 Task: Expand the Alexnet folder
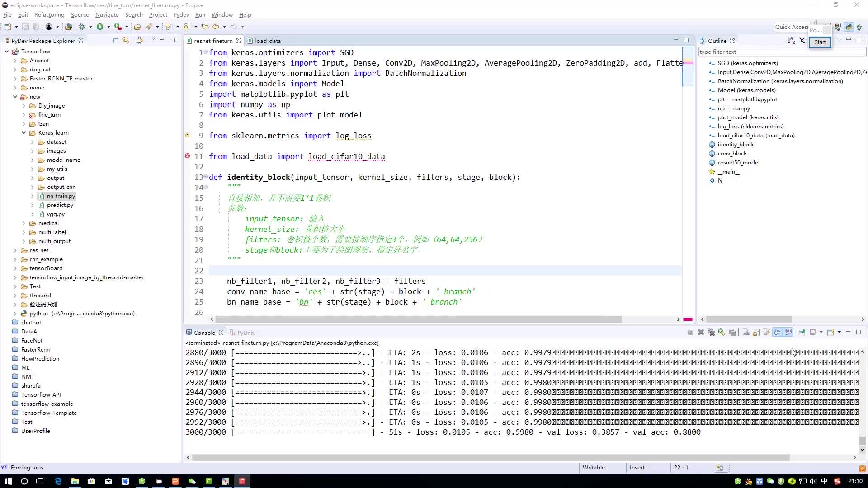tap(15, 61)
